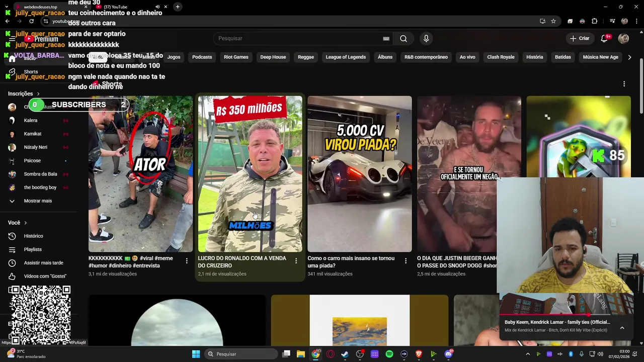This screenshot has width=644, height=362.
Task: Go back in the browser
Action: [x=7, y=21]
